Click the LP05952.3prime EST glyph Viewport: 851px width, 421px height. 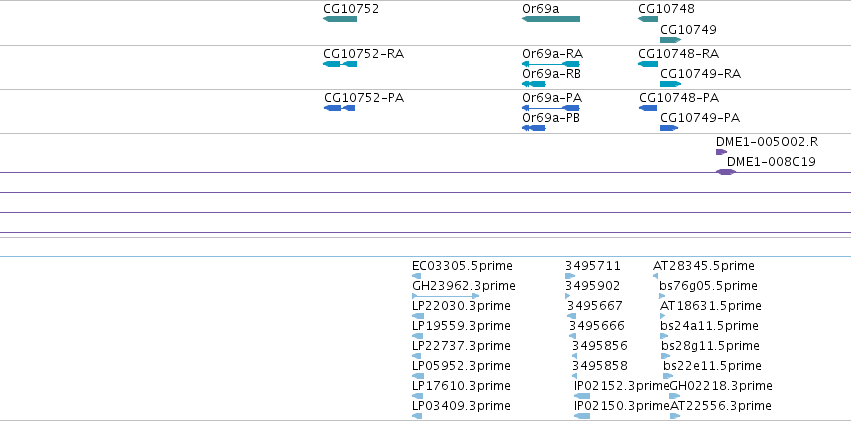coord(418,376)
